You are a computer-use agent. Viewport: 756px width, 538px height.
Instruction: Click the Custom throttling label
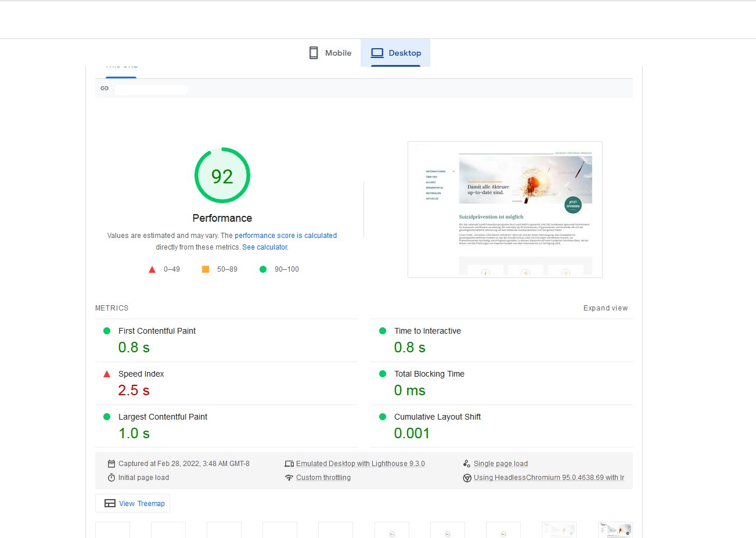(x=323, y=478)
